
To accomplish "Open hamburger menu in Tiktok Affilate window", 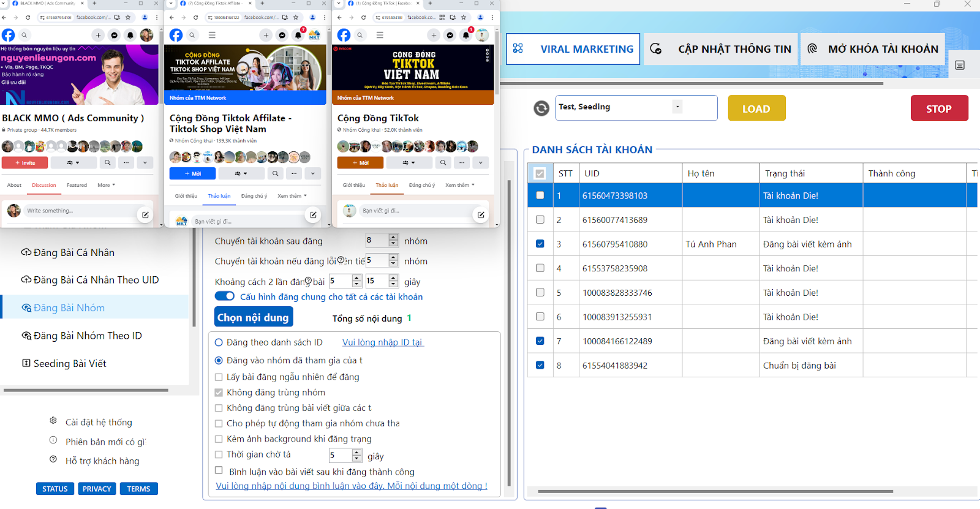I will click(212, 35).
